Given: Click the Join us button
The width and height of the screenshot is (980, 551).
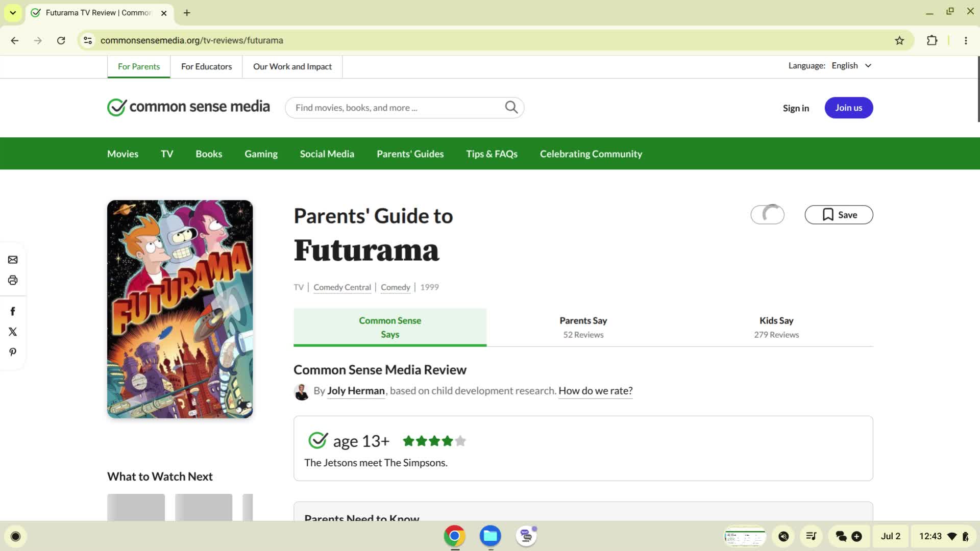Looking at the screenshot, I should [x=849, y=108].
